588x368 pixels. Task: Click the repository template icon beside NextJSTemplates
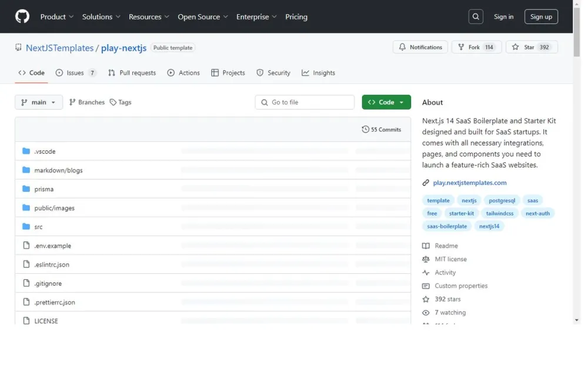pos(18,47)
